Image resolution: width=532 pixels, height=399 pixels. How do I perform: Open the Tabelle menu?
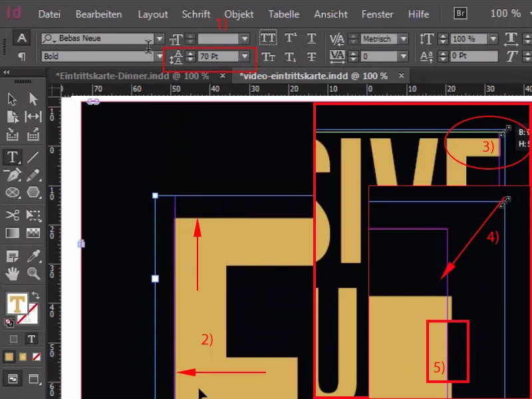[x=284, y=14]
